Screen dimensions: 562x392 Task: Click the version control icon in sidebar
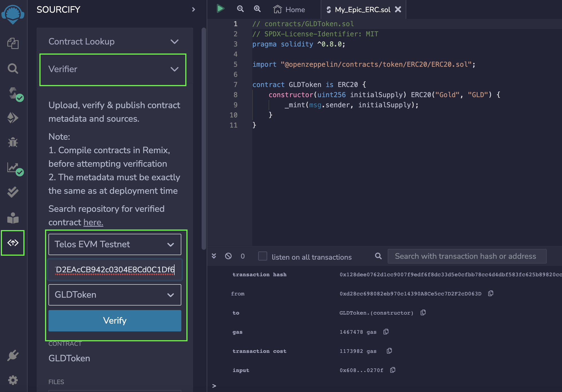[x=13, y=242]
